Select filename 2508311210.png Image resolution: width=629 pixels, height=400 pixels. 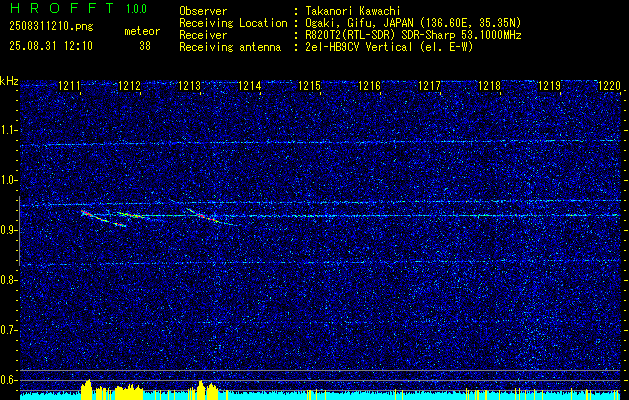[51, 27]
